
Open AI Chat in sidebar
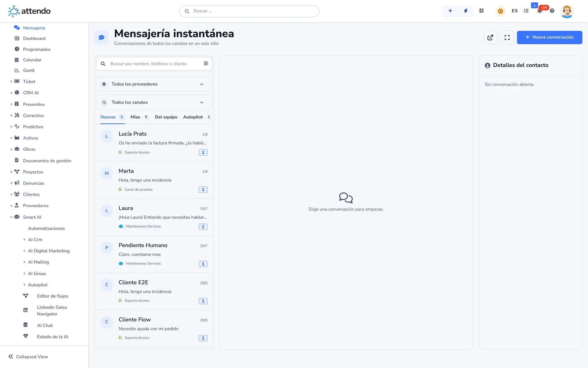coord(45,326)
